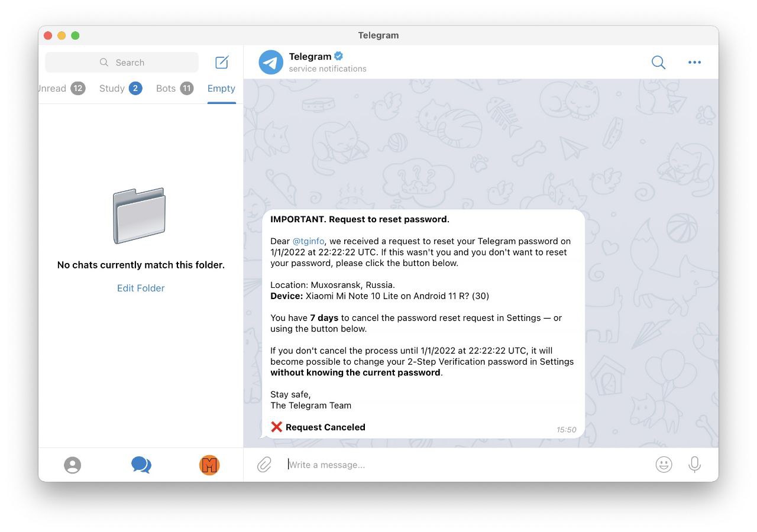Click the service notifications subtitle
This screenshot has height=532, width=757.
pyautogui.click(x=328, y=69)
